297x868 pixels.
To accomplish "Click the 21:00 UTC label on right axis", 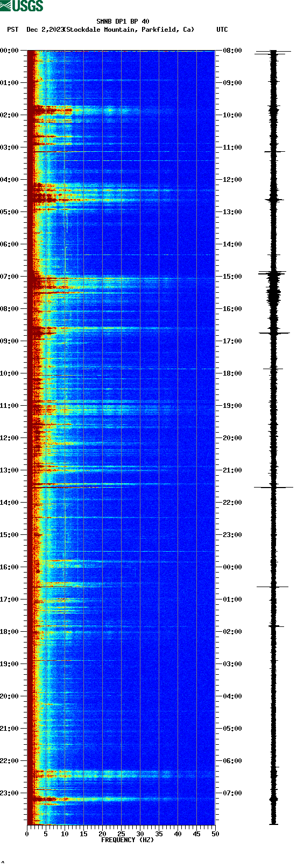I will [232, 470].
